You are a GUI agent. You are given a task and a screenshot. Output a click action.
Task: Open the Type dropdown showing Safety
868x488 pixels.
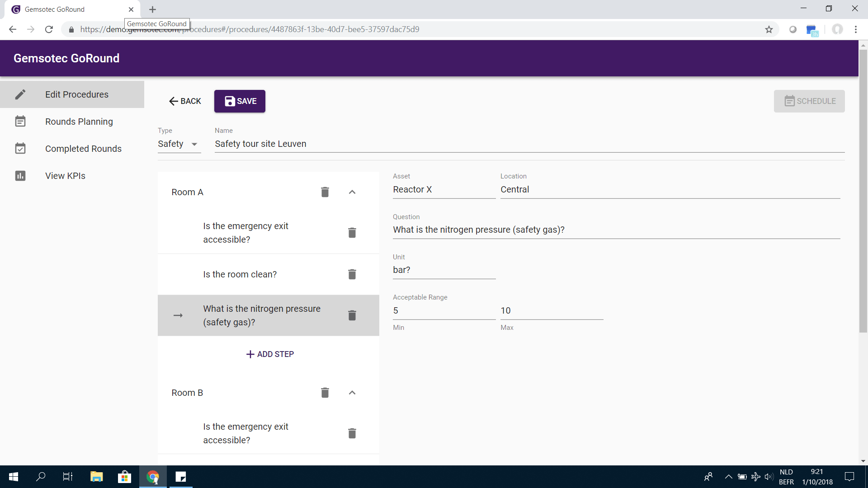coord(179,144)
